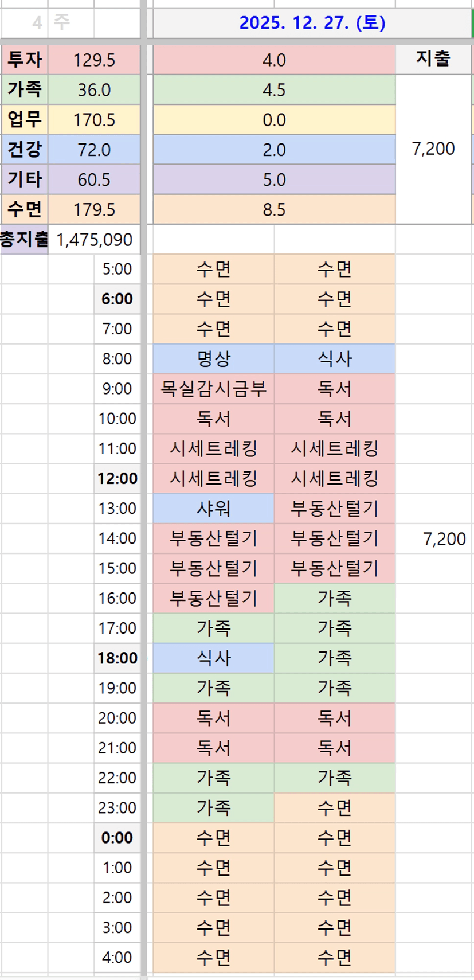Viewport: 474px width, 980px height.
Task: Select the daily 수면 hours cell showing 8.5
Action: pyautogui.click(x=274, y=209)
